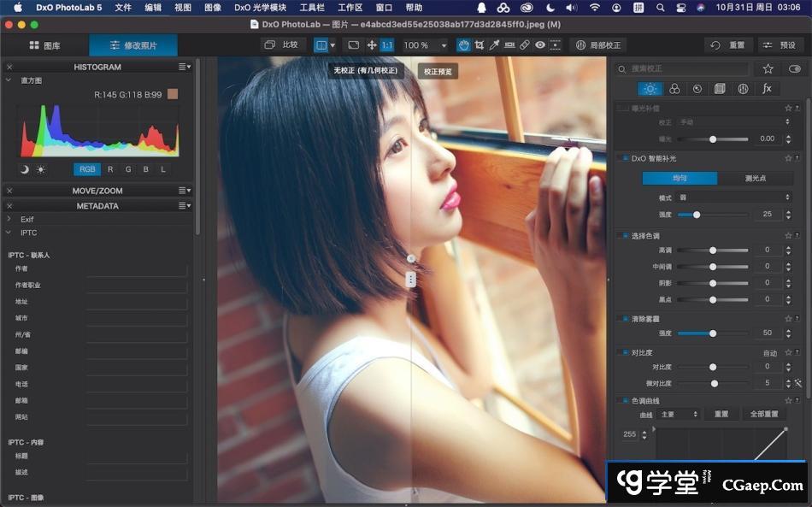Toggle the active corrections filter switch
812x507 pixels.
(795, 68)
